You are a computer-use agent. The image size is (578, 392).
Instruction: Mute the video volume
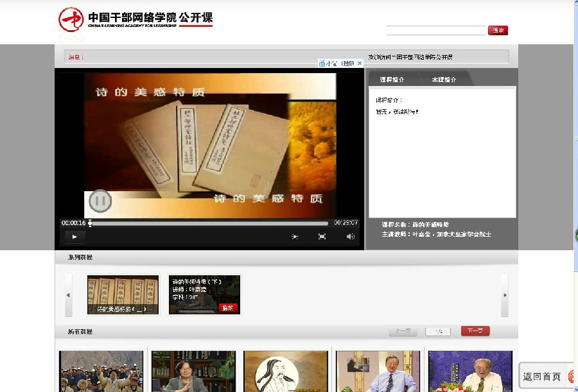coord(350,237)
